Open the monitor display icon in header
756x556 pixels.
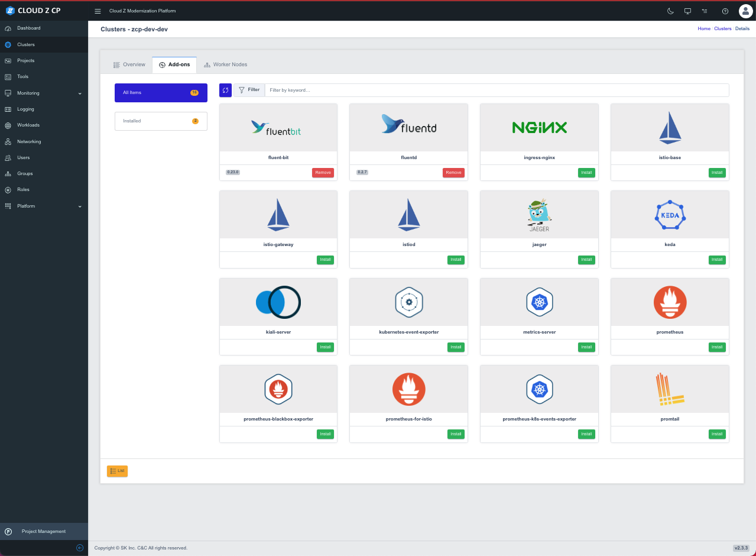687,11
